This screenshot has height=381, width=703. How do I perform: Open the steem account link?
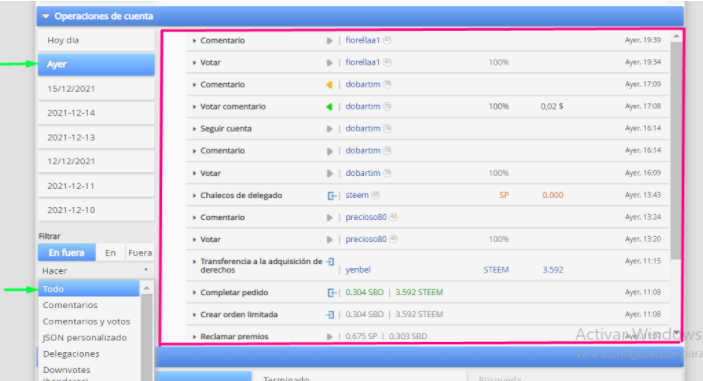coord(357,195)
